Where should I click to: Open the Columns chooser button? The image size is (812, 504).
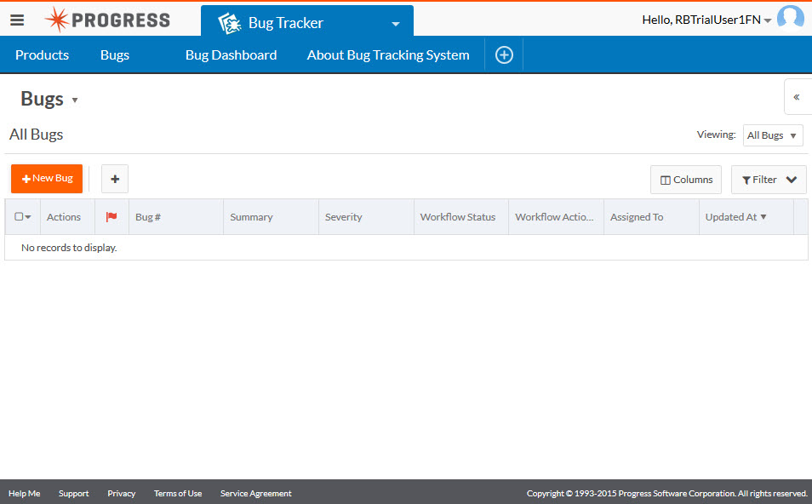coord(686,180)
